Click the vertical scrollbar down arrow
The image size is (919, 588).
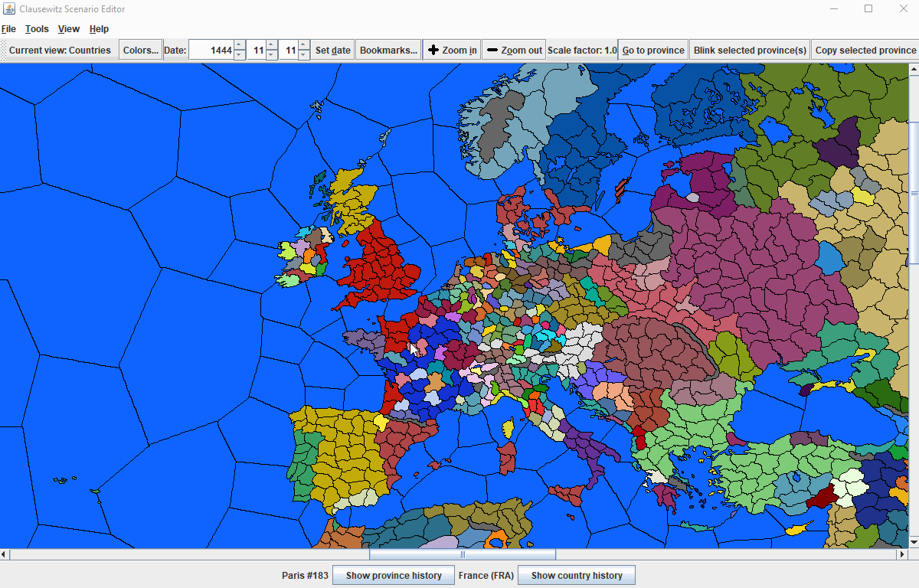914,542
